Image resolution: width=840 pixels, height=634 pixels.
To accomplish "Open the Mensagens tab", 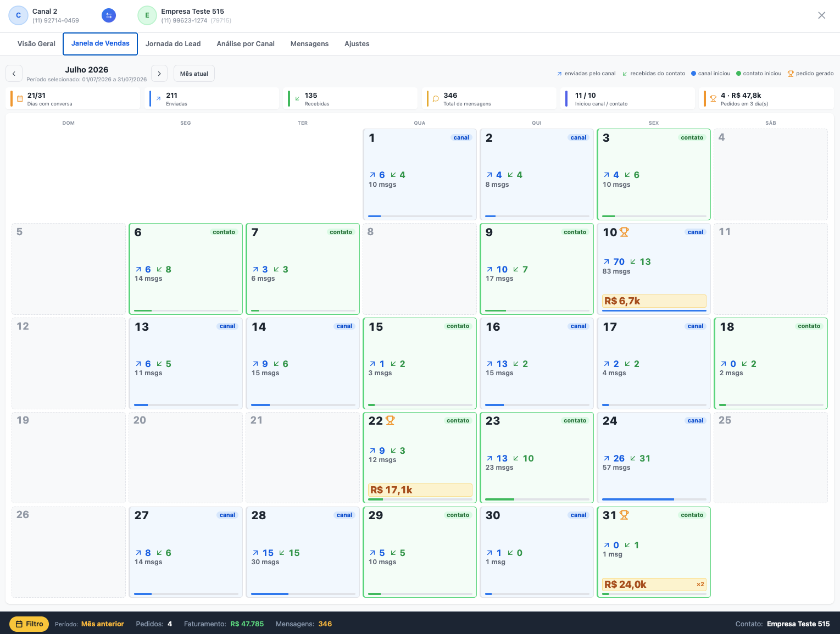I will coord(309,44).
